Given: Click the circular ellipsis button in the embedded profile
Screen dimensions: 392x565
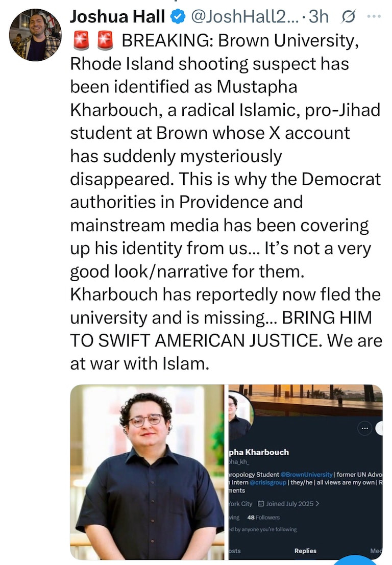Looking at the screenshot, I should click(x=364, y=428).
